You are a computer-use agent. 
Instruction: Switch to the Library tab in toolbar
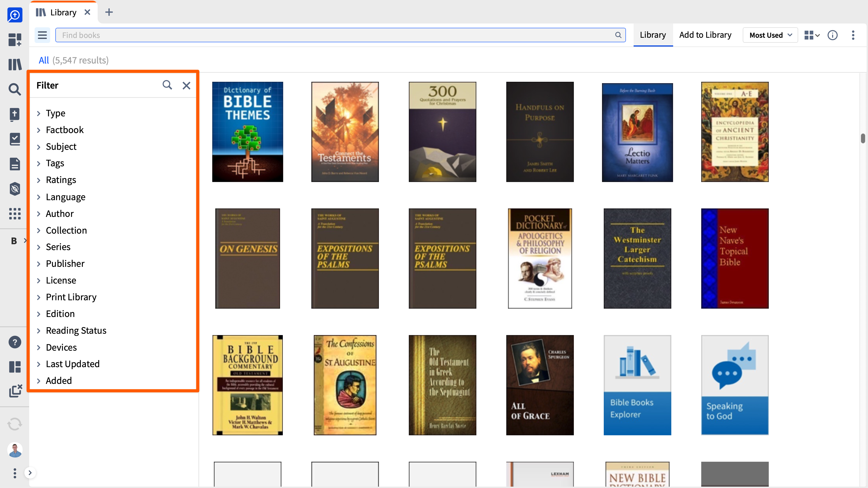pos(653,35)
